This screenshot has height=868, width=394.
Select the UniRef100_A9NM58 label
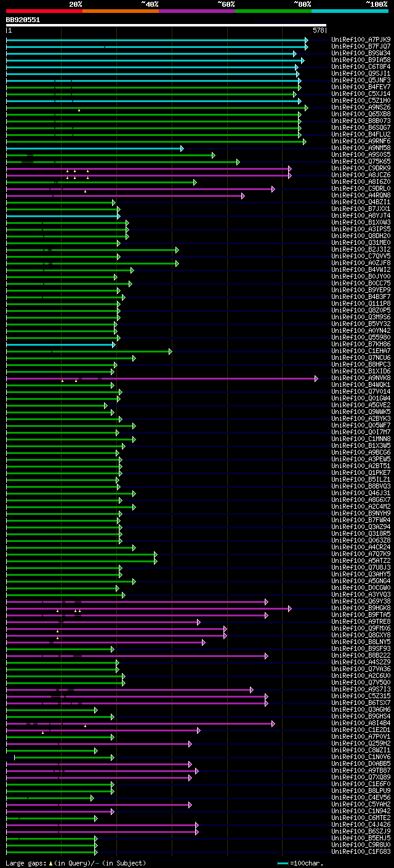[x=361, y=148]
